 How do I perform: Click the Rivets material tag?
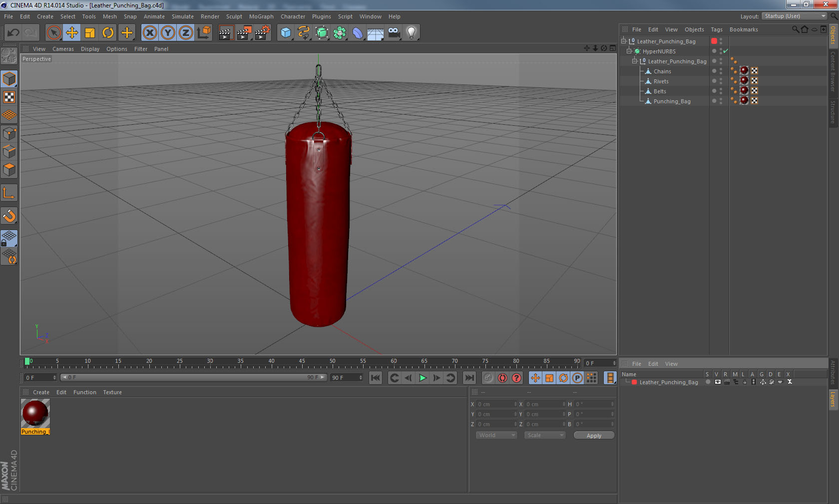pos(744,81)
